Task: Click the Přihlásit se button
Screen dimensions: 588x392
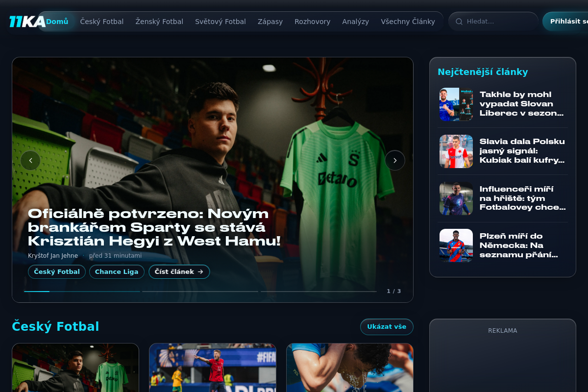Action: (566, 22)
